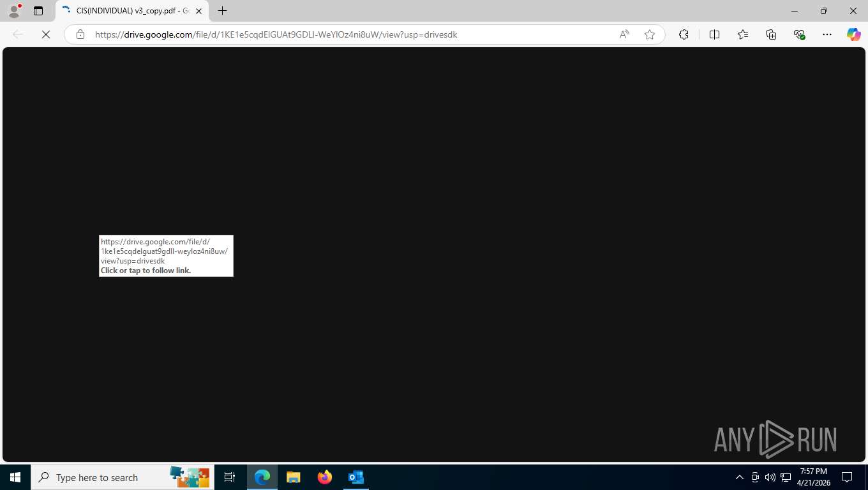Click the taskbar search box
The image size is (868, 490).
pos(123,477)
